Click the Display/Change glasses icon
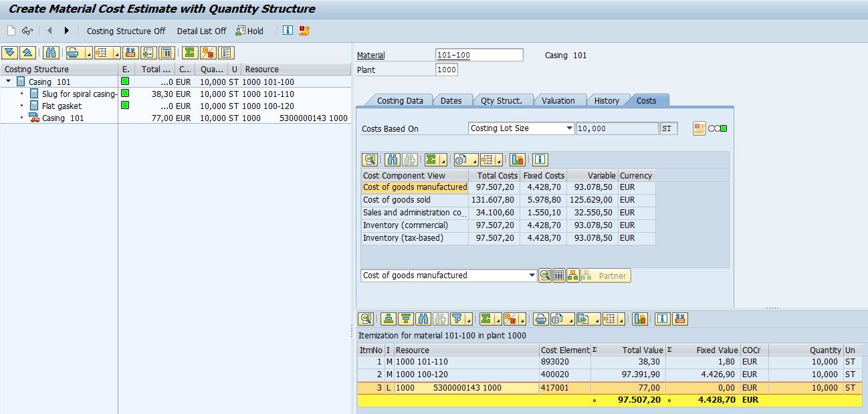This screenshot has width=868, height=414. (27, 31)
